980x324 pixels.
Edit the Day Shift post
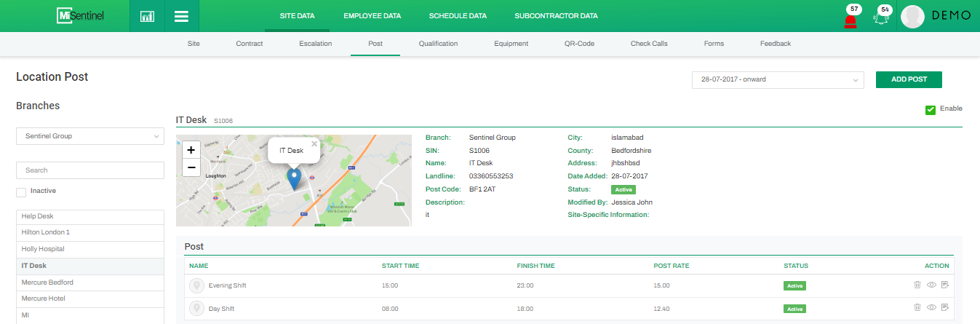(x=945, y=309)
